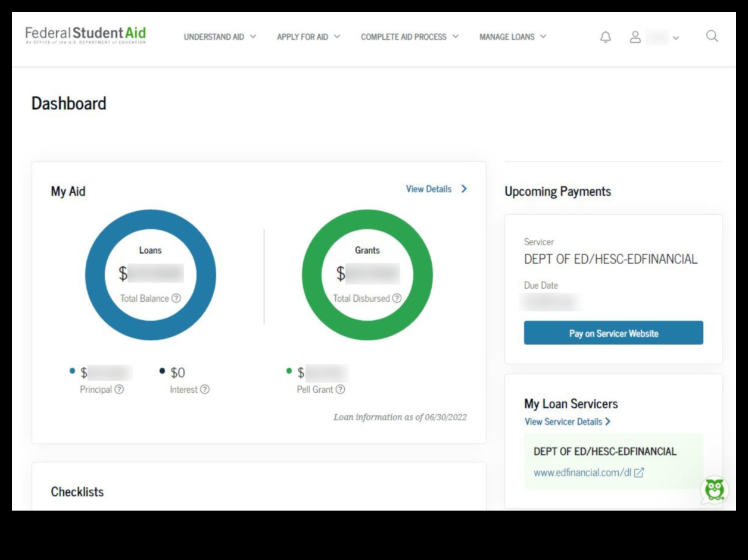The image size is (748, 560).
Task: Click the Principal question mark icon
Action: click(x=119, y=389)
